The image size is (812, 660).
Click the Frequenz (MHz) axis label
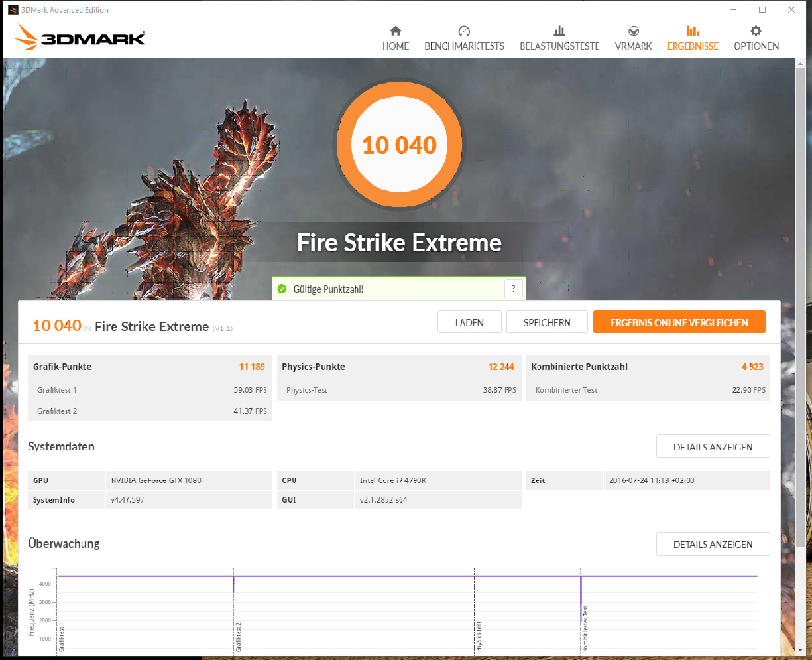click(x=31, y=612)
